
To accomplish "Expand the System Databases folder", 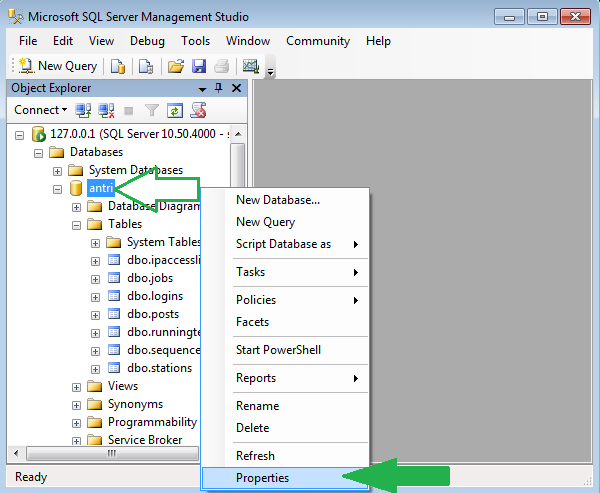I will point(57,171).
